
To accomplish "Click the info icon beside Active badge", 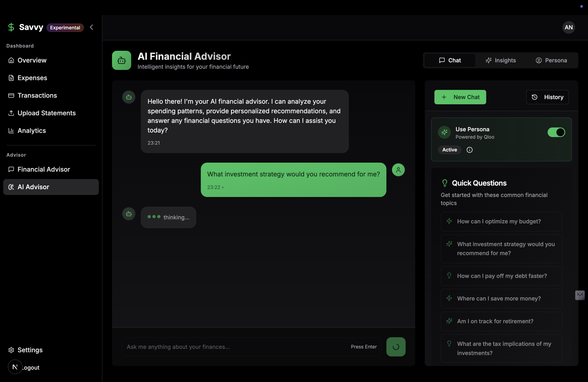I will (x=469, y=150).
